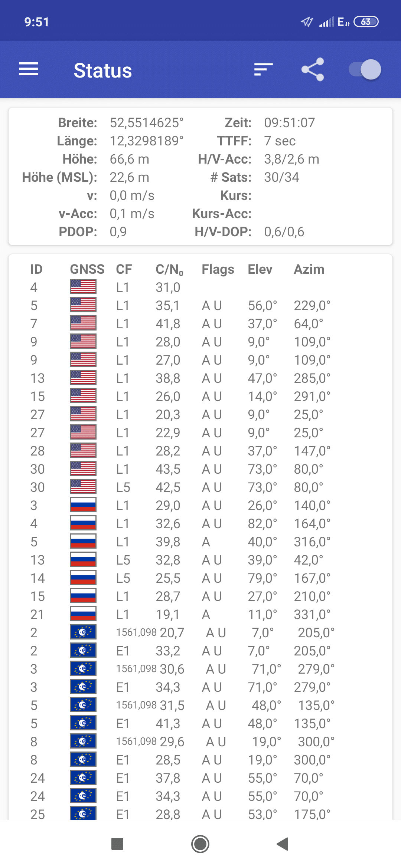Image resolution: width=401 pixels, height=868 pixels.
Task: Tap the C/N0 column header
Action: pyautogui.click(x=170, y=270)
